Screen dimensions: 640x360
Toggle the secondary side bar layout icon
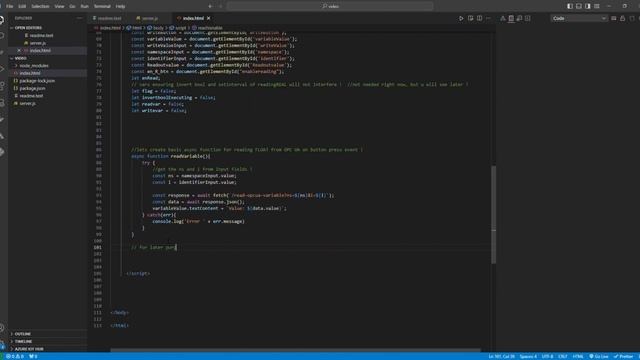588,6
